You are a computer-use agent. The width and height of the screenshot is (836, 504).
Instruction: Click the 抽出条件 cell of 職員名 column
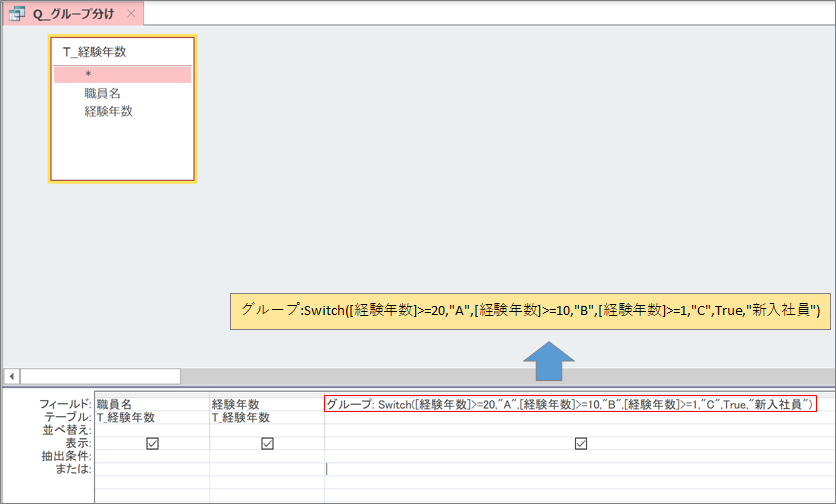pos(152,456)
